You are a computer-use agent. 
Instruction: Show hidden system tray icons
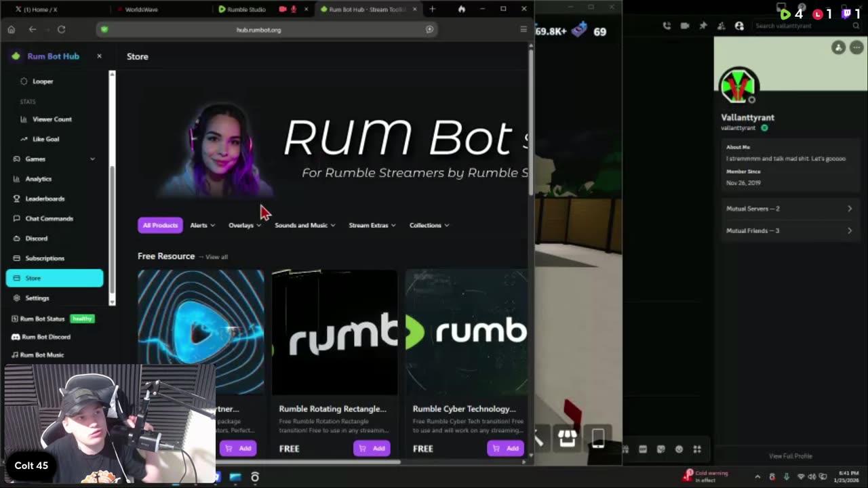coord(757,477)
